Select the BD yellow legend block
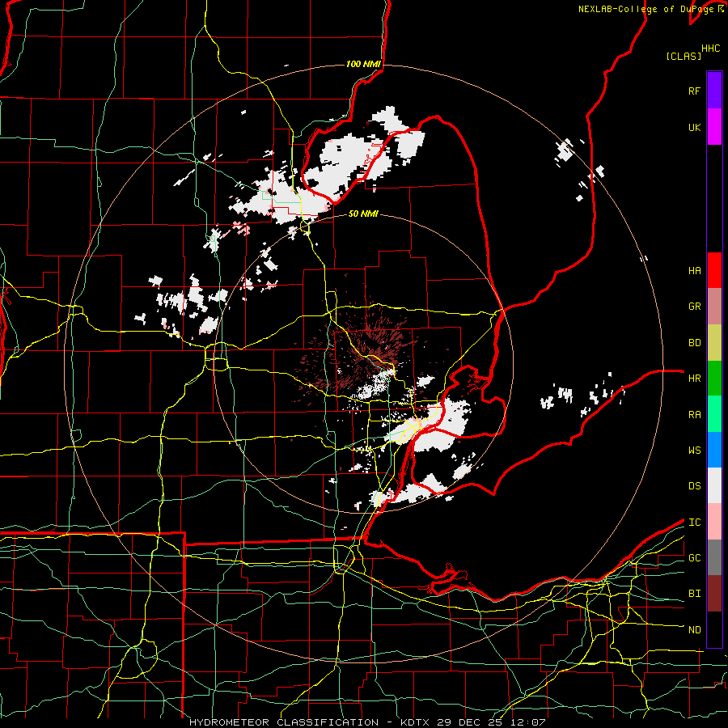 coord(714,343)
